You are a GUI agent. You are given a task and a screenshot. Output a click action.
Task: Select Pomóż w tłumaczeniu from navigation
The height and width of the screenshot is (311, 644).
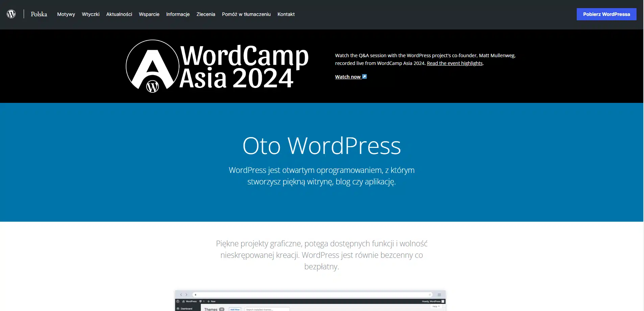tap(246, 14)
